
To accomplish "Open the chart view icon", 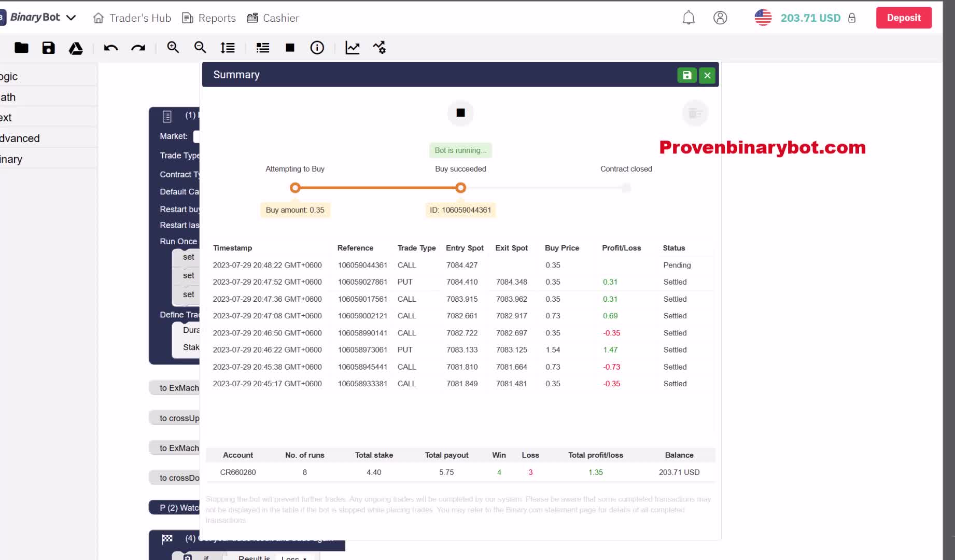I will [352, 48].
